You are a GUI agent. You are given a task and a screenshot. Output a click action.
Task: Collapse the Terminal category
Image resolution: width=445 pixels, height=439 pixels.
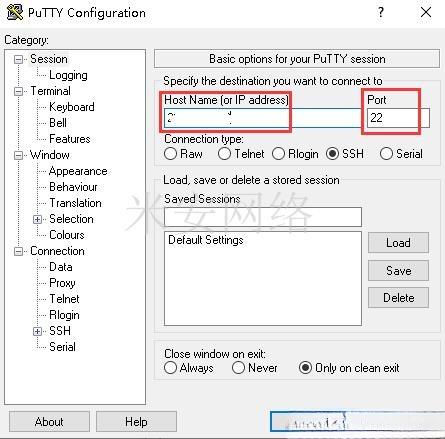click(19, 91)
